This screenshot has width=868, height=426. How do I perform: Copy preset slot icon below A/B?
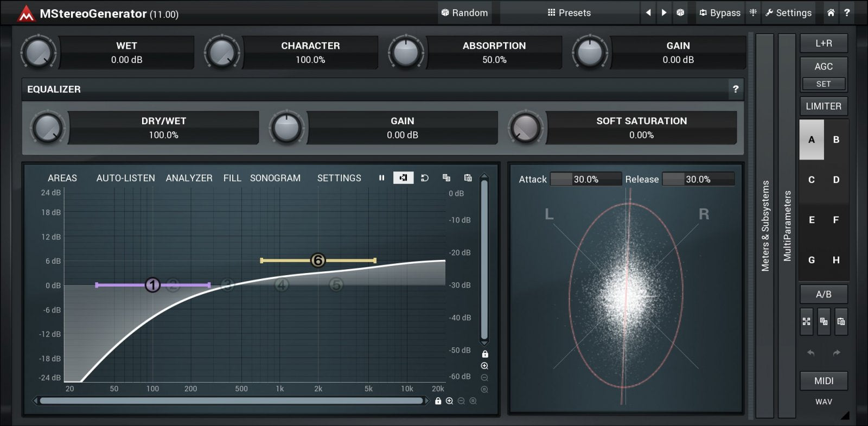point(824,321)
